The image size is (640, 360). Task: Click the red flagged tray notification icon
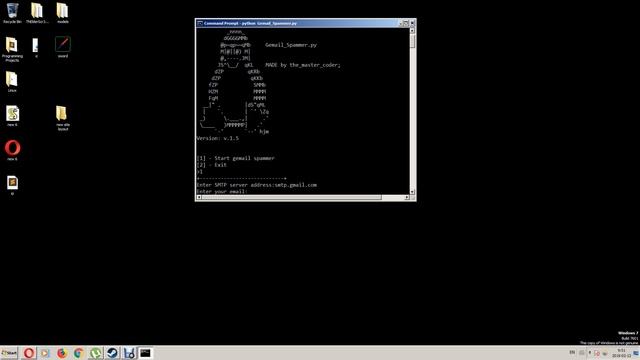pos(597,353)
